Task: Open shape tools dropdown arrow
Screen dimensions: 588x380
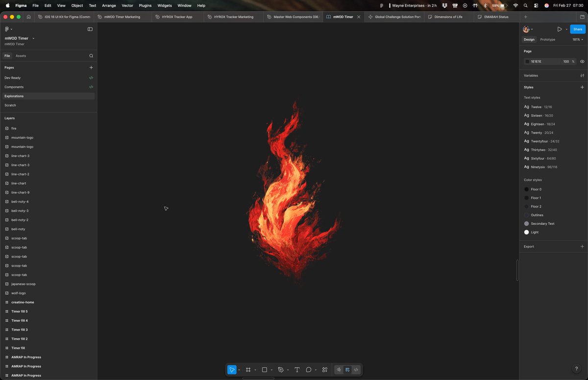Action: 271,370
